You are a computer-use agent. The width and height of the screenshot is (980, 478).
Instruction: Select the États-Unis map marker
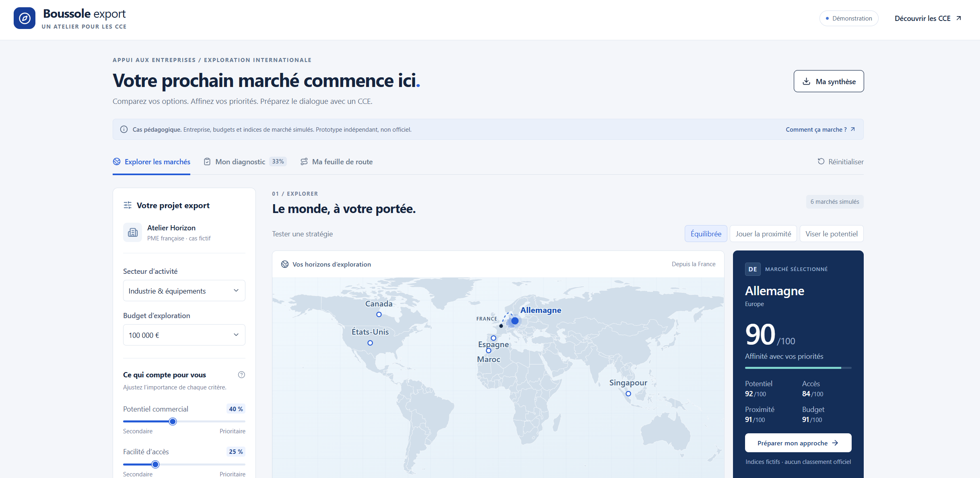pos(370,343)
